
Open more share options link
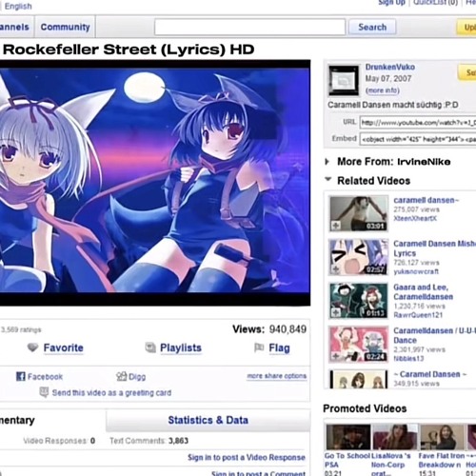(x=277, y=376)
